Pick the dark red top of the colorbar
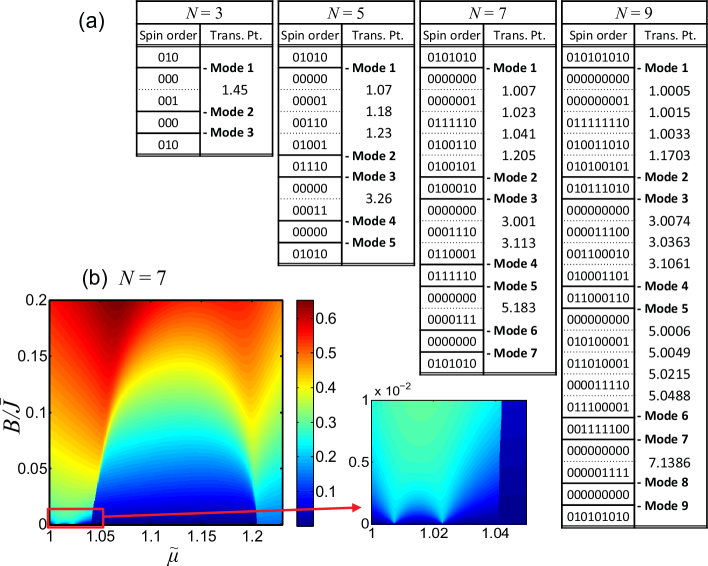Viewport: 708px width, 566px height. pyautogui.click(x=305, y=308)
